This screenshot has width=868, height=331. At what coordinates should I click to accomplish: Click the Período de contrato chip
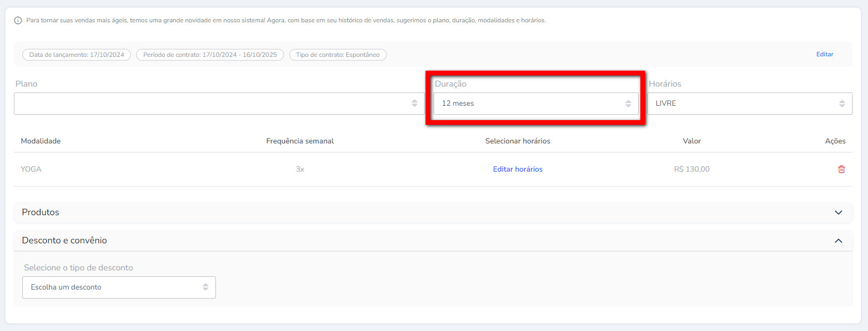click(x=210, y=55)
